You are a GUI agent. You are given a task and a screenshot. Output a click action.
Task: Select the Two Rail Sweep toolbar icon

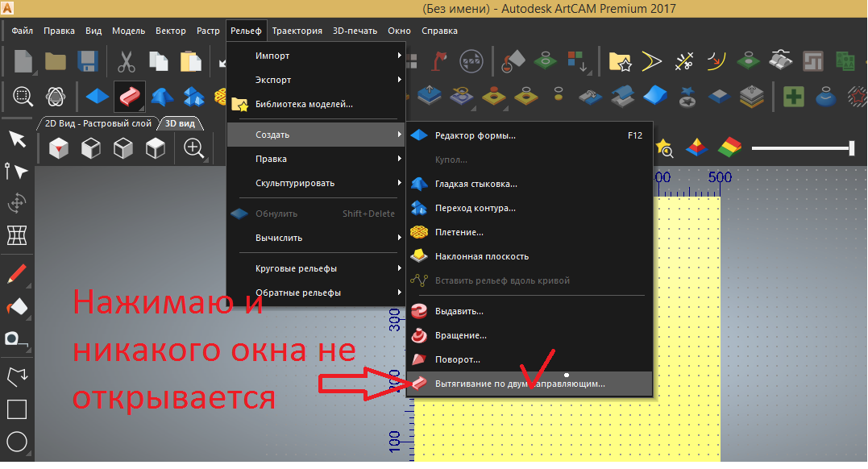coord(130,97)
